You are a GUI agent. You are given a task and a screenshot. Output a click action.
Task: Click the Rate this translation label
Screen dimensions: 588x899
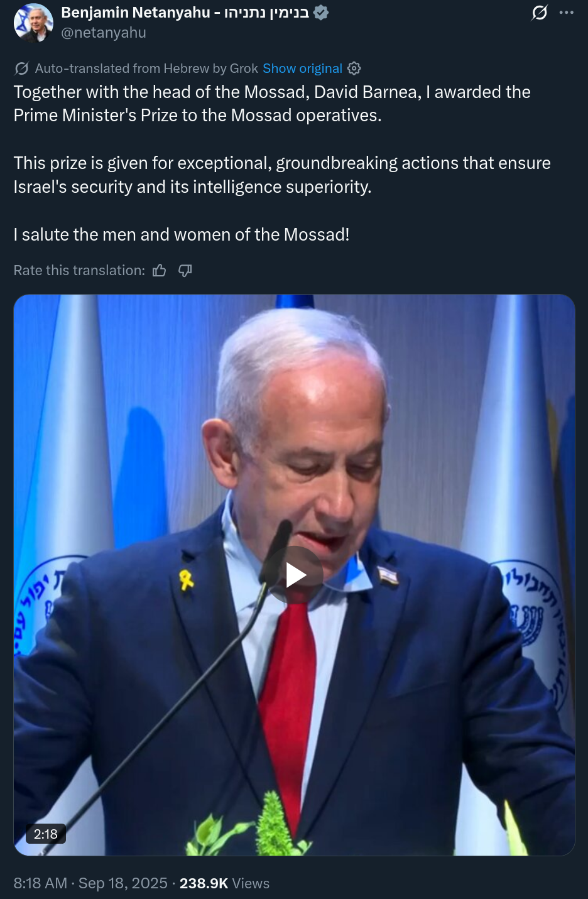[79, 270]
